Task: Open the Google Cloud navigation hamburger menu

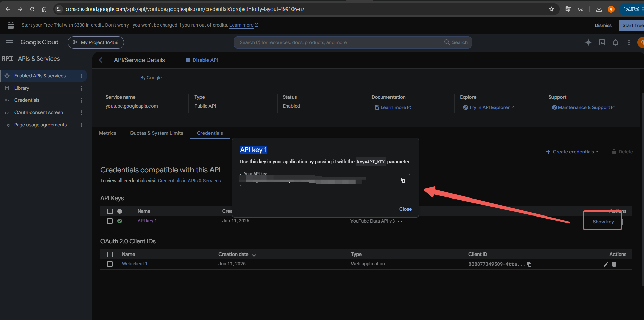Action: pyautogui.click(x=9, y=42)
